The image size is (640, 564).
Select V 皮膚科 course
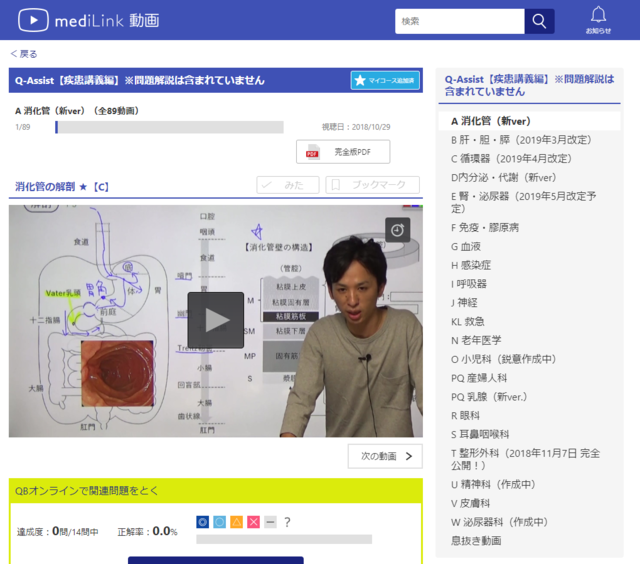470,504
